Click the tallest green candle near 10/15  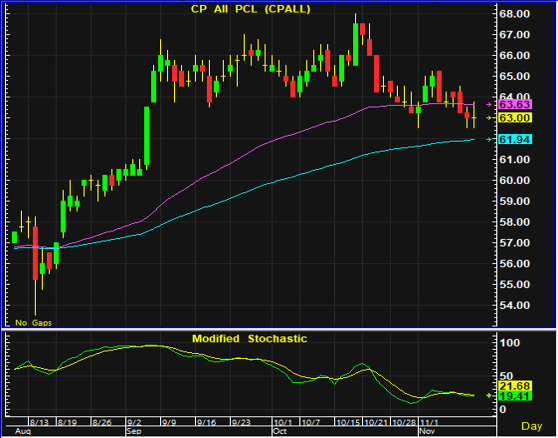355,44
